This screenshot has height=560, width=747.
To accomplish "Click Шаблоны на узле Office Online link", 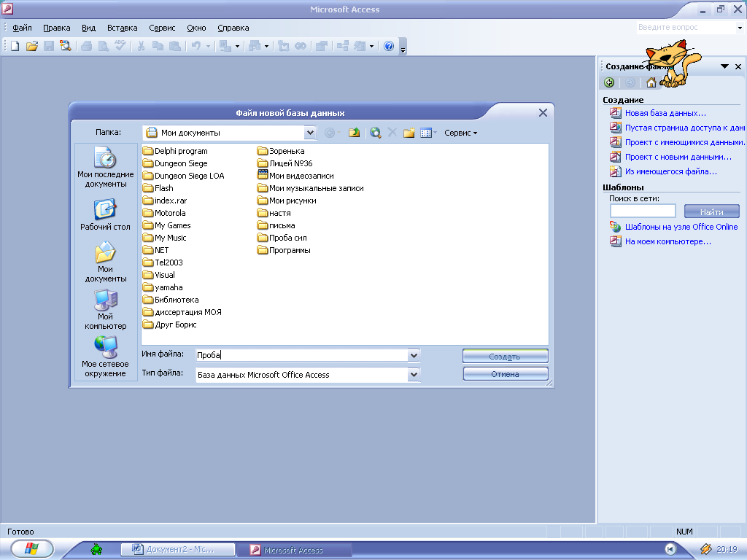I will [681, 227].
